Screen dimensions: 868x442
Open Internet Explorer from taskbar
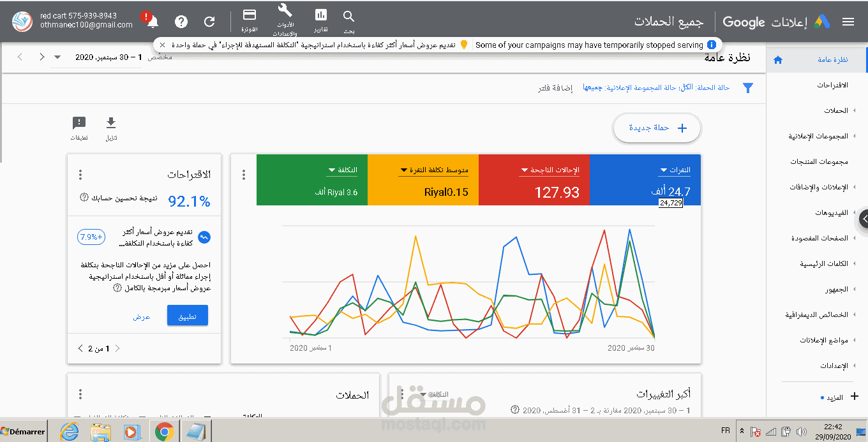(x=69, y=432)
